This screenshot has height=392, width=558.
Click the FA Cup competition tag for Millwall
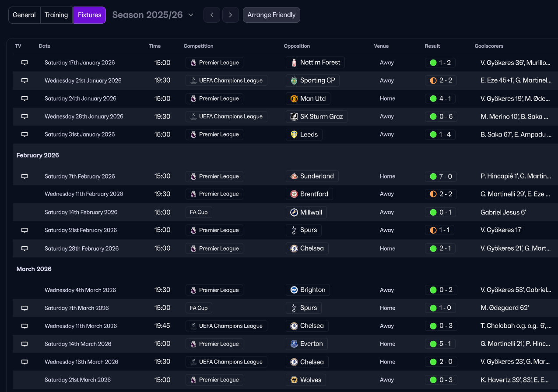(x=199, y=213)
